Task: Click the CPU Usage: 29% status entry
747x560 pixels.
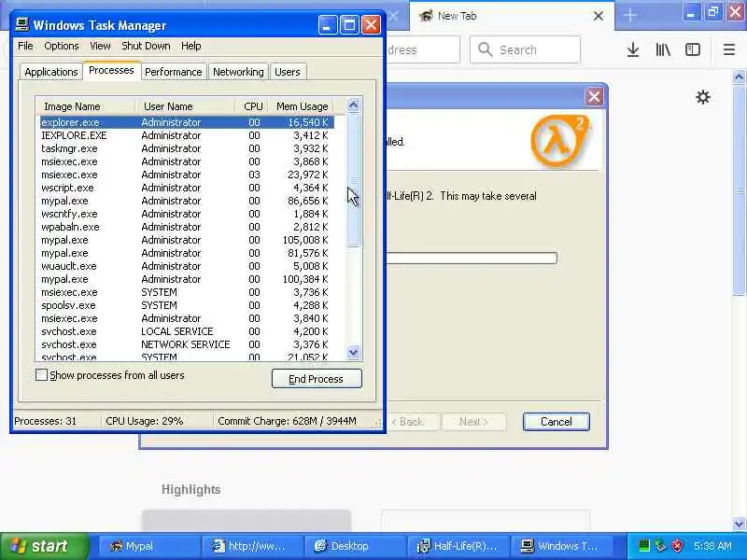Action: [x=145, y=421]
